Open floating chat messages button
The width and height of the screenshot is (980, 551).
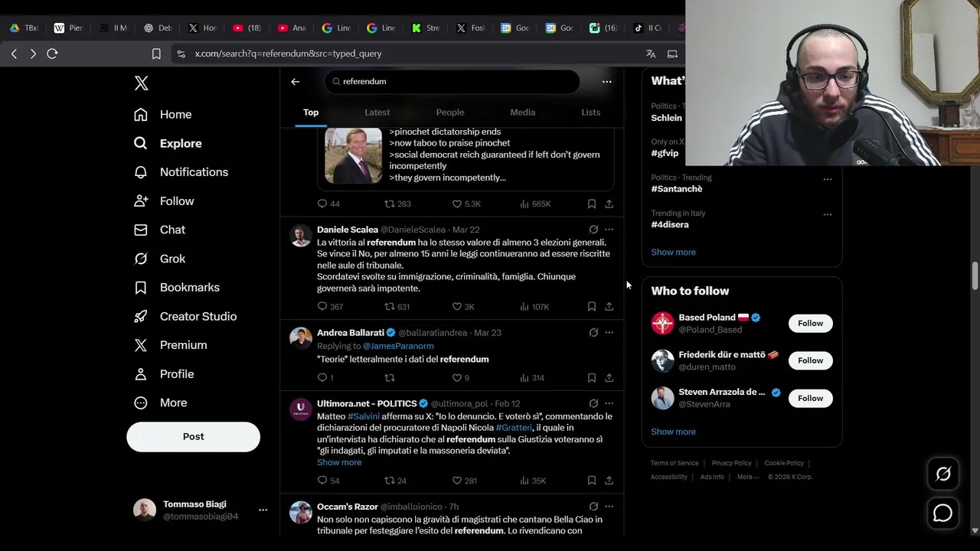(x=943, y=513)
